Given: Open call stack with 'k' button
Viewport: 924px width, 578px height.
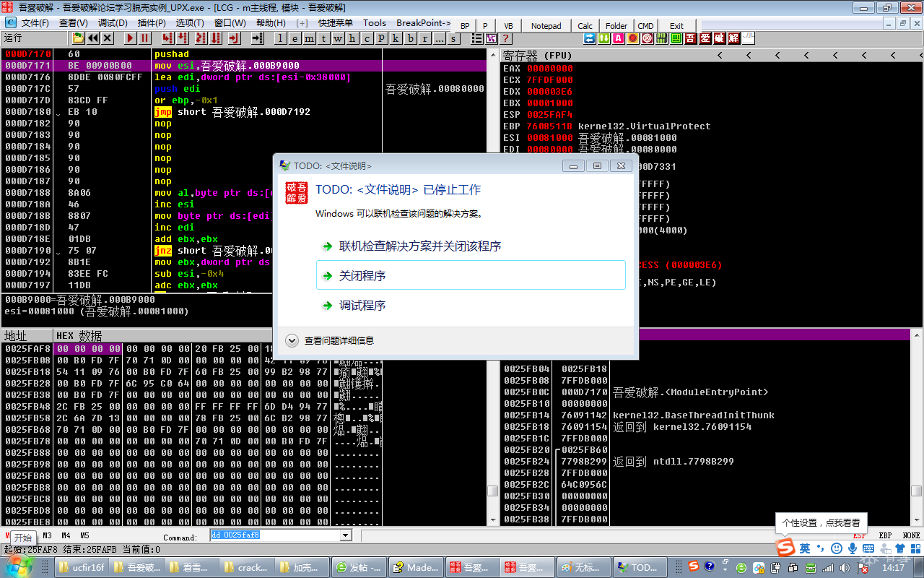Looking at the screenshot, I should [x=396, y=38].
